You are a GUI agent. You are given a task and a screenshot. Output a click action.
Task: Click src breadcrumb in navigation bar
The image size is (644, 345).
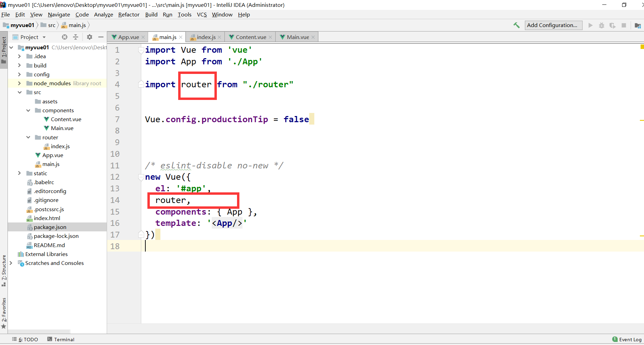48,25
